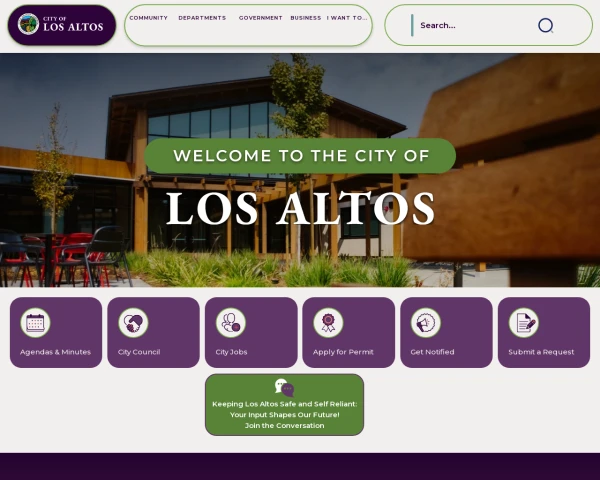Click the Welcome to the City Of banner
600x480 pixels.
[x=300, y=156]
